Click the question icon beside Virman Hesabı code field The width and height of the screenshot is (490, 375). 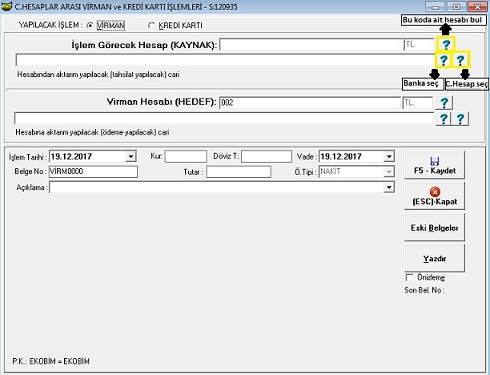pyautogui.click(x=444, y=103)
